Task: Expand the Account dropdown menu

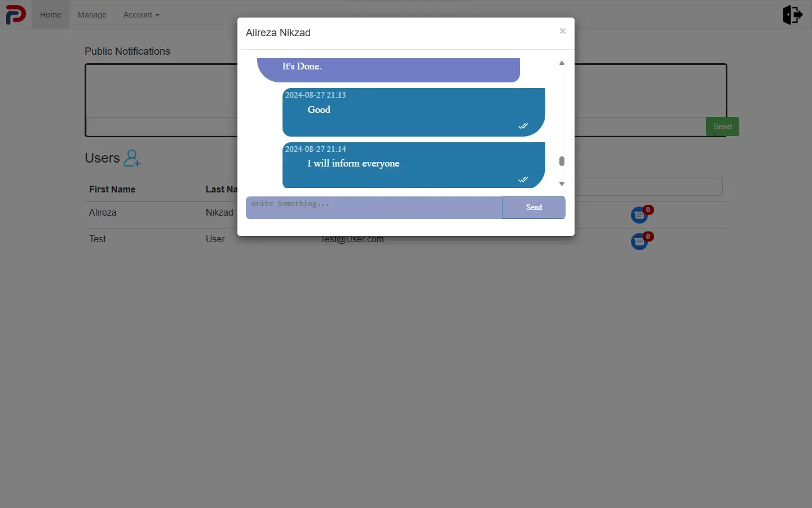Action: coord(141,15)
